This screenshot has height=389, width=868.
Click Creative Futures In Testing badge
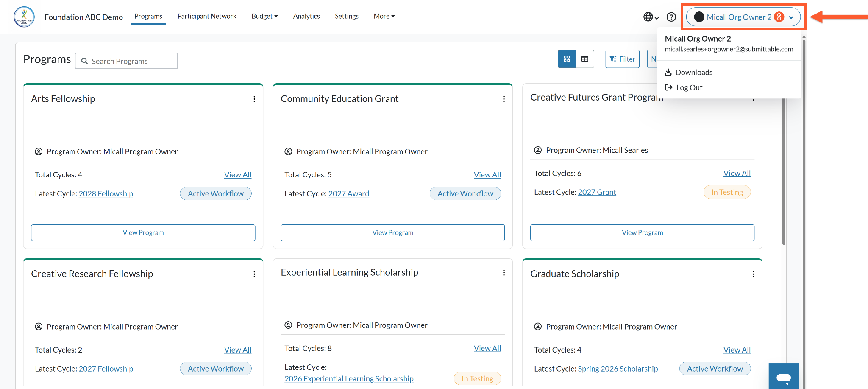point(727,192)
